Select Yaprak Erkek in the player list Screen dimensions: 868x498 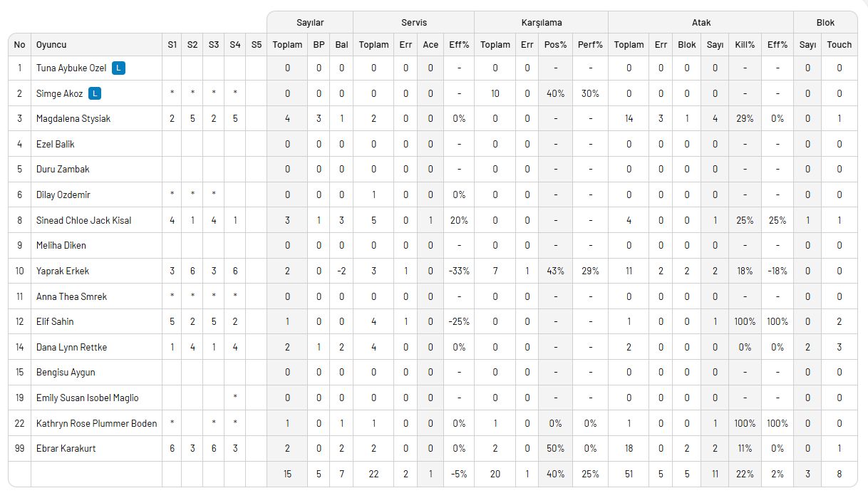coord(63,271)
